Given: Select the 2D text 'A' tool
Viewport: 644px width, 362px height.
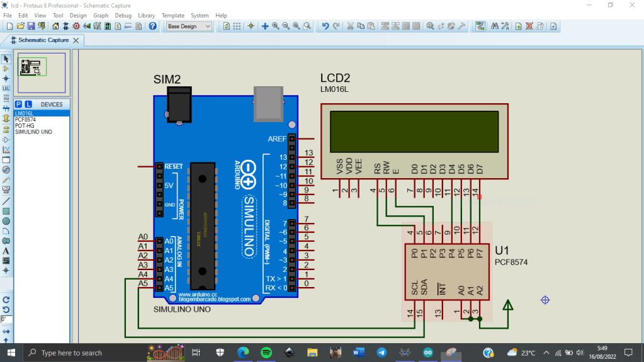Looking at the screenshot, I should tap(6, 251).
